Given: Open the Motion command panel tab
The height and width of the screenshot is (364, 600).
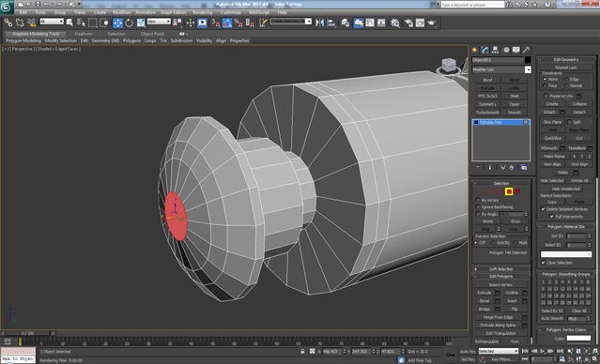Looking at the screenshot, I should (506, 50).
